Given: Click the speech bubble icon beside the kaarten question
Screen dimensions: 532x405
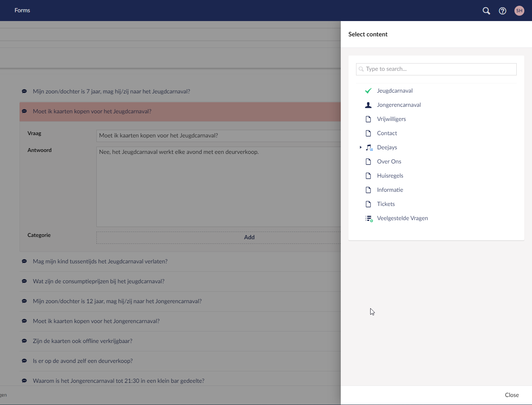Looking at the screenshot, I should click(24, 111).
